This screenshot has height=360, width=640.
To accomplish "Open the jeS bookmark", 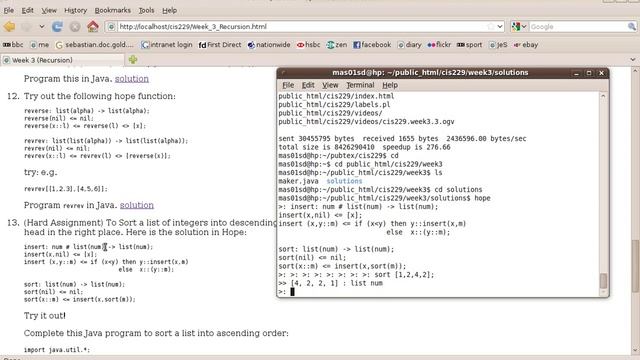I will click(498, 44).
